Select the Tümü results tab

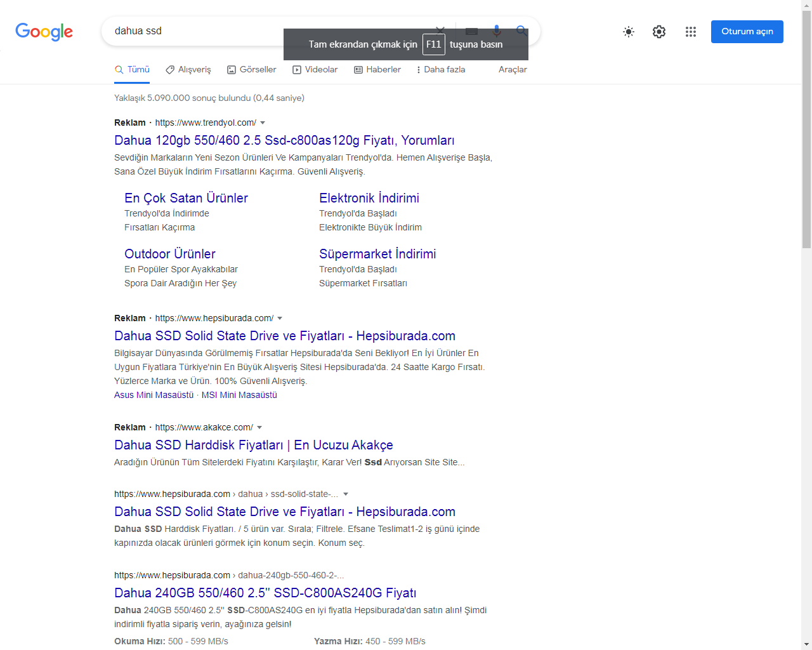point(132,70)
